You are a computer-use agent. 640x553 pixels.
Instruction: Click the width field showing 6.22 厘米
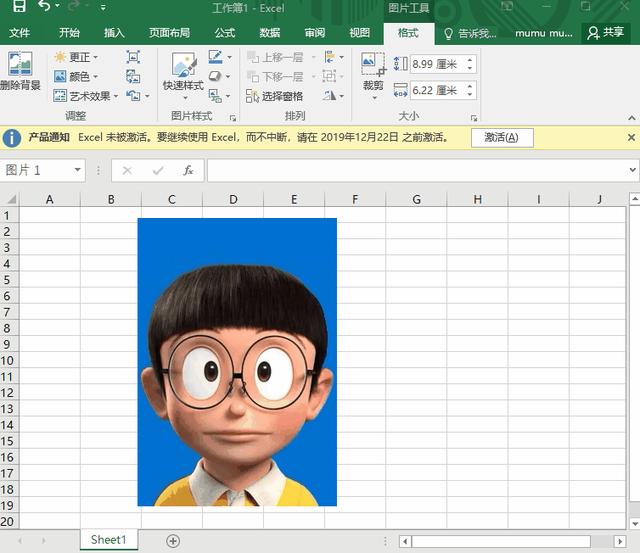(437, 90)
